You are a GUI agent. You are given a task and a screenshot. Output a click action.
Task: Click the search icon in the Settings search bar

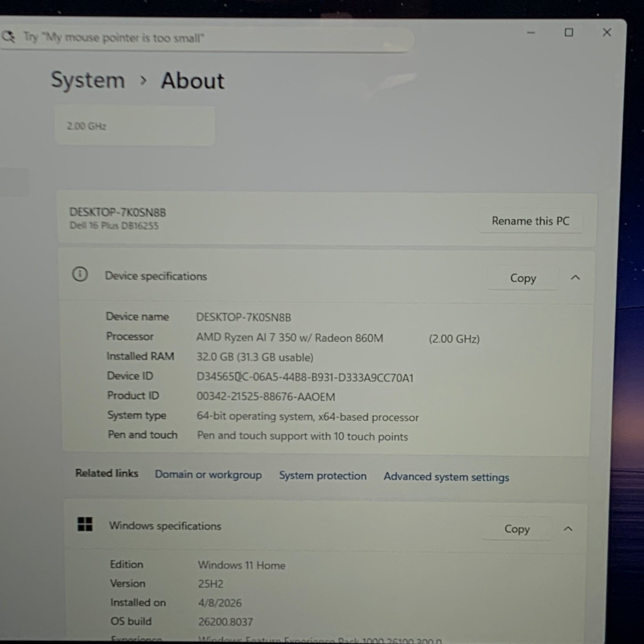(9, 37)
